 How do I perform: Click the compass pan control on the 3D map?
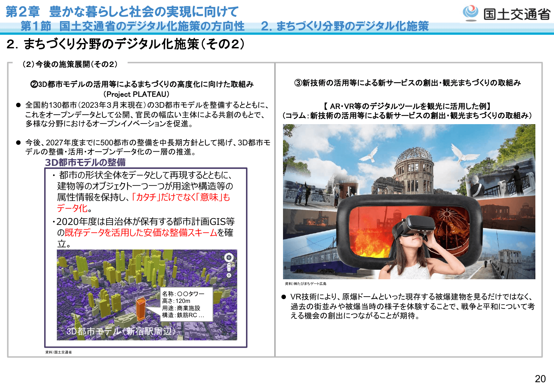(x=229, y=257)
